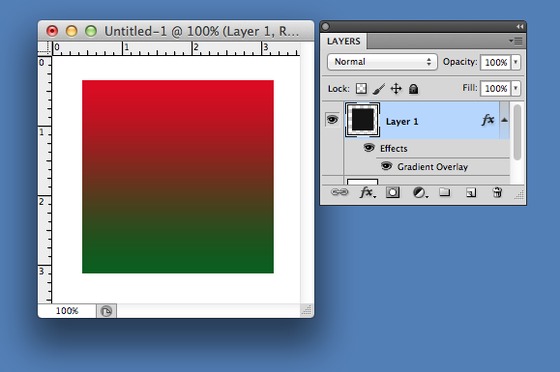Viewport: 560px width, 372px height.
Task: Select Layer 1 thumbnail
Action: 362,120
